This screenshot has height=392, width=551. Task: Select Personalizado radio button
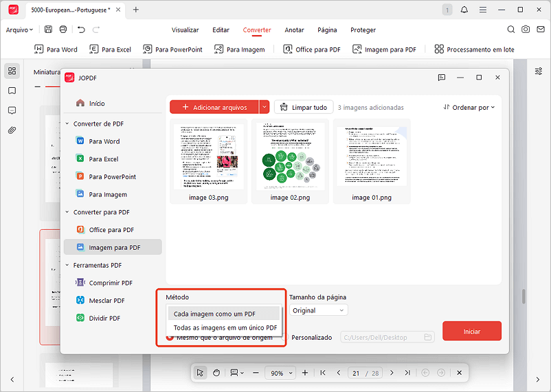[285, 338]
